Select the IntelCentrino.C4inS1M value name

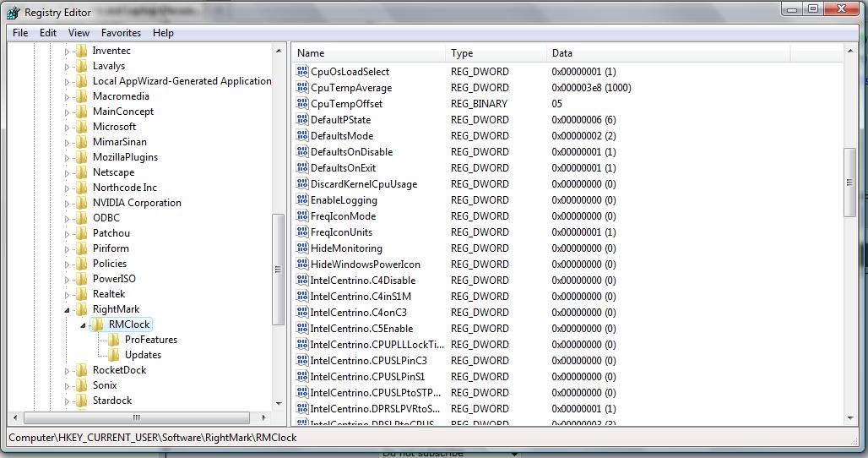[x=361, y=297]
